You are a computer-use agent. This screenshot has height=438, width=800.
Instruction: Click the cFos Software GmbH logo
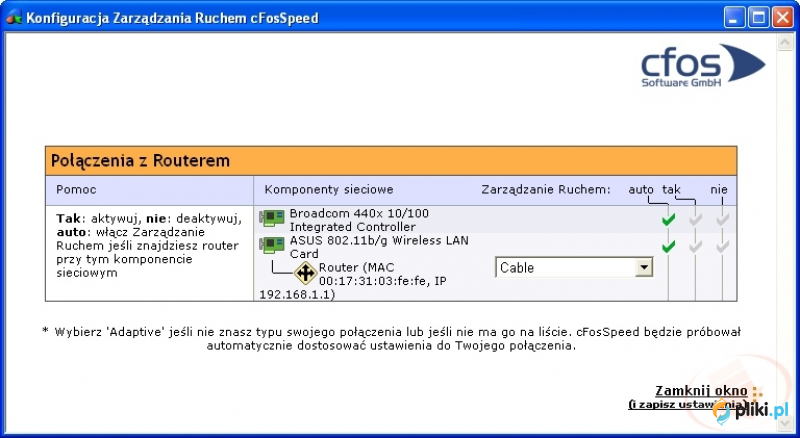tap(703, 65)
